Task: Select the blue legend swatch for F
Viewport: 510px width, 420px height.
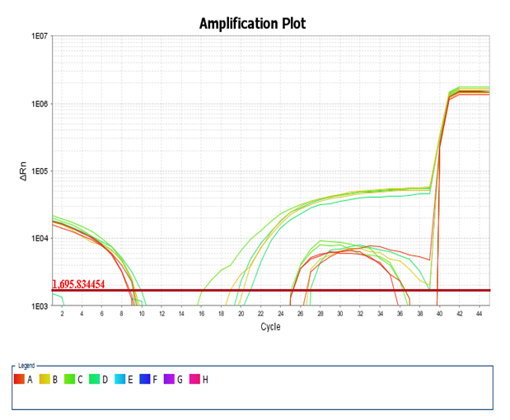Action: tap(145, 379)
